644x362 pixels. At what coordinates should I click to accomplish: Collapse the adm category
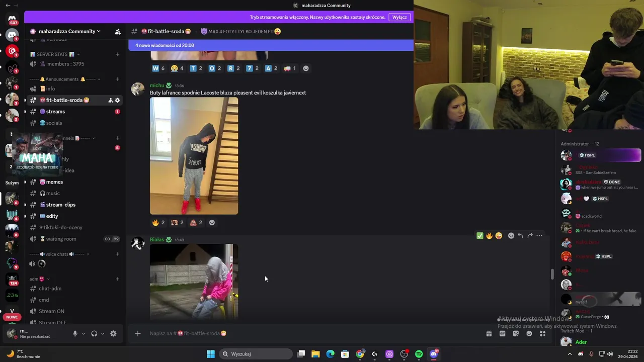coord(39,279)
